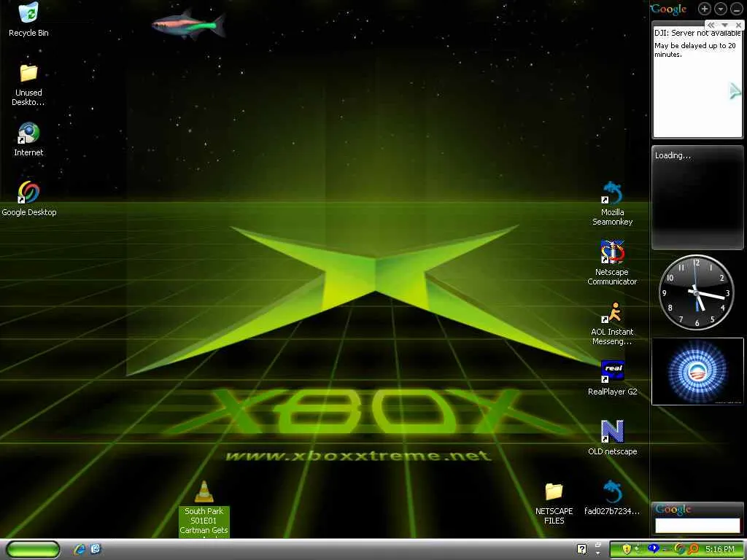Click the swimming fish gadget on desktop
Screen dimensions: 747x560
click(189, 24)
